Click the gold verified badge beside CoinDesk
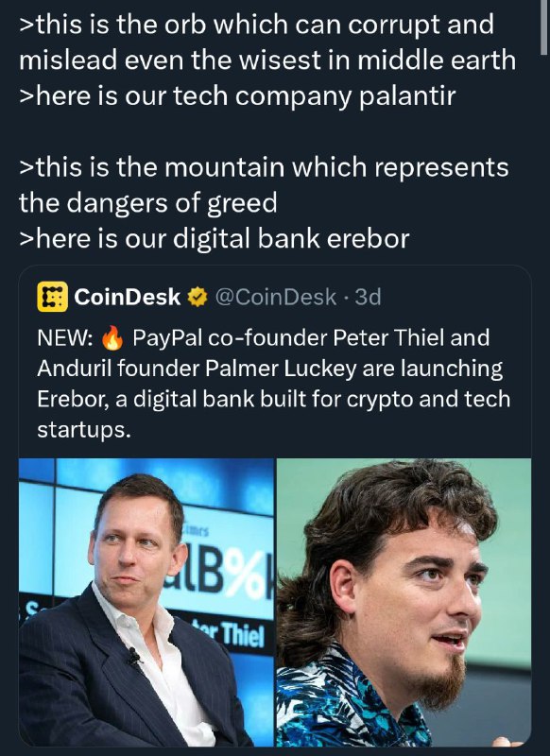This screenshot has height=756, width=550. 198,298
